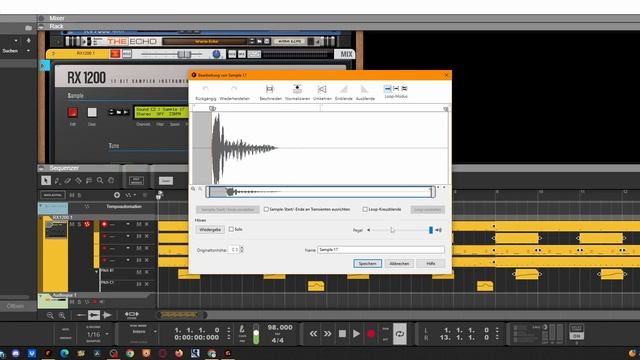Click the Ausblende fade-out icon
This screenshot has width=640, height=360.
(x=364, y=89)
